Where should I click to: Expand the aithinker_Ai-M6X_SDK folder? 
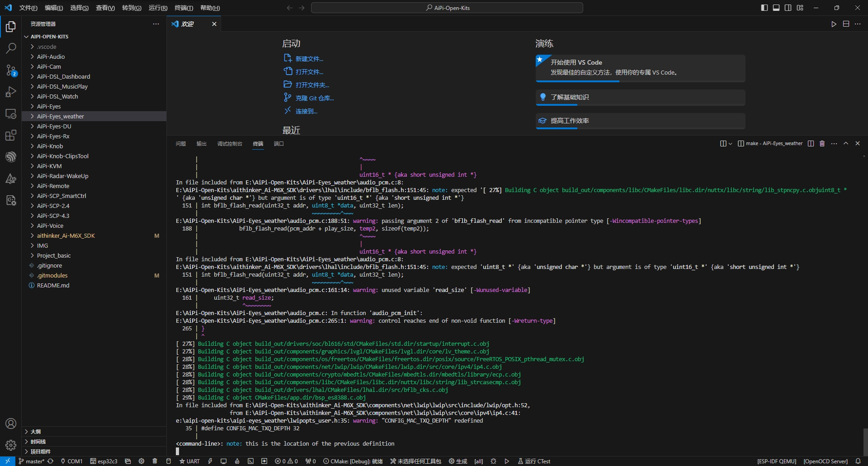click(94, 235)
